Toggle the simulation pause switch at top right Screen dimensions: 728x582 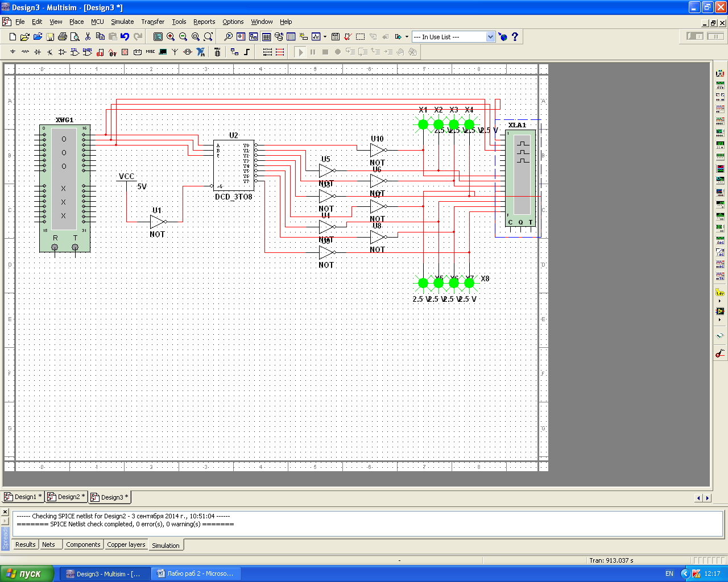pos(715,36)
